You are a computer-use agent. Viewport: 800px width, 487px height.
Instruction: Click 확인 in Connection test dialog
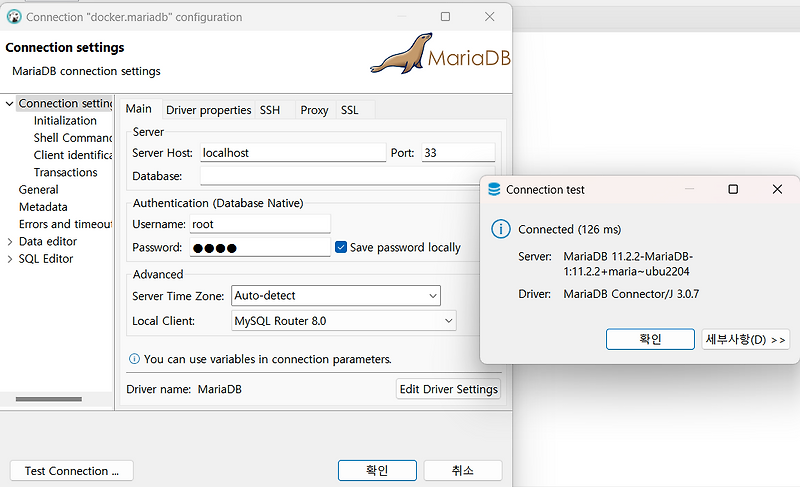coord(650,339)
